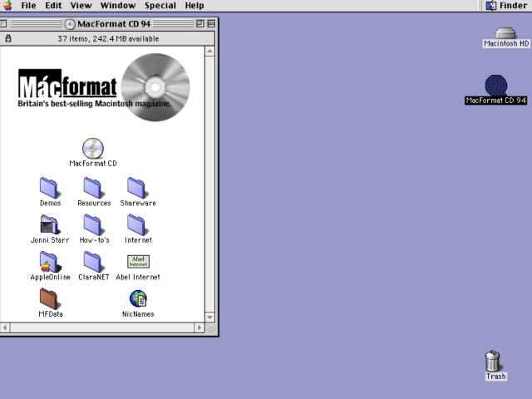Select the Resources folder

tap(93, 188)
